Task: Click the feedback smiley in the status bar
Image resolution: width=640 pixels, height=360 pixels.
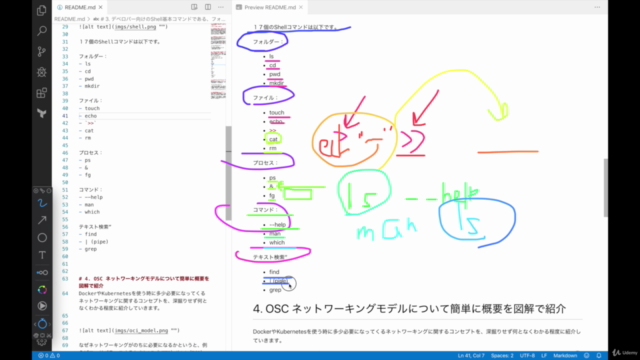Action: [587, 356]
